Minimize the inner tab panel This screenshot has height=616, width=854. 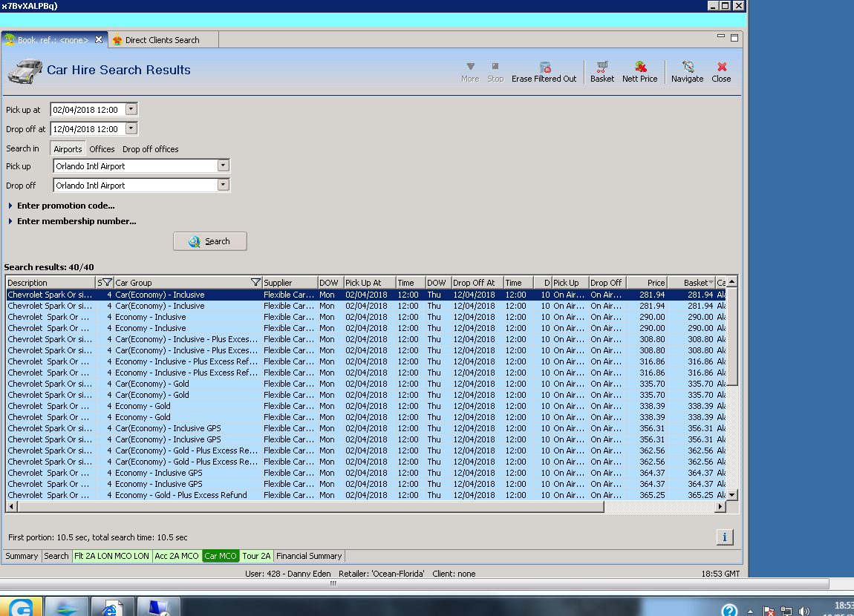pos(720,36)
